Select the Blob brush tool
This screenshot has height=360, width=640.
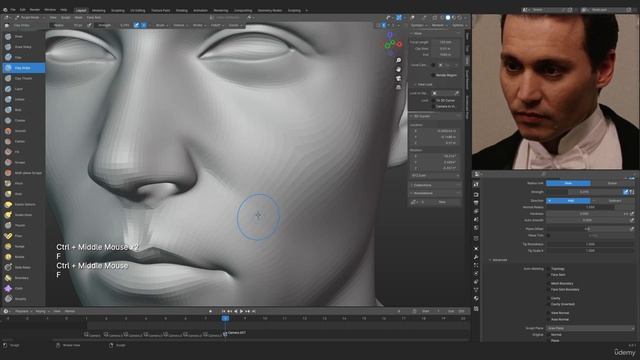[23, 110]
